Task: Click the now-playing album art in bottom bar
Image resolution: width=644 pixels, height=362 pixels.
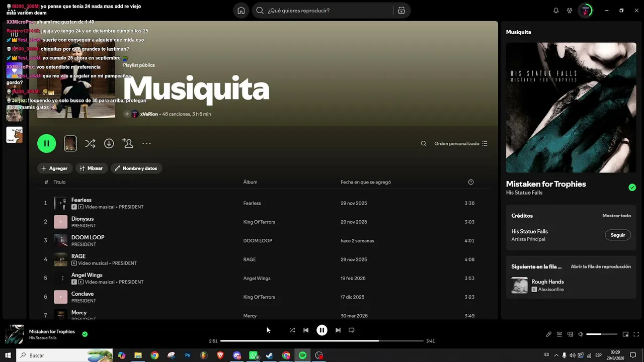Action: coord(15,334)
